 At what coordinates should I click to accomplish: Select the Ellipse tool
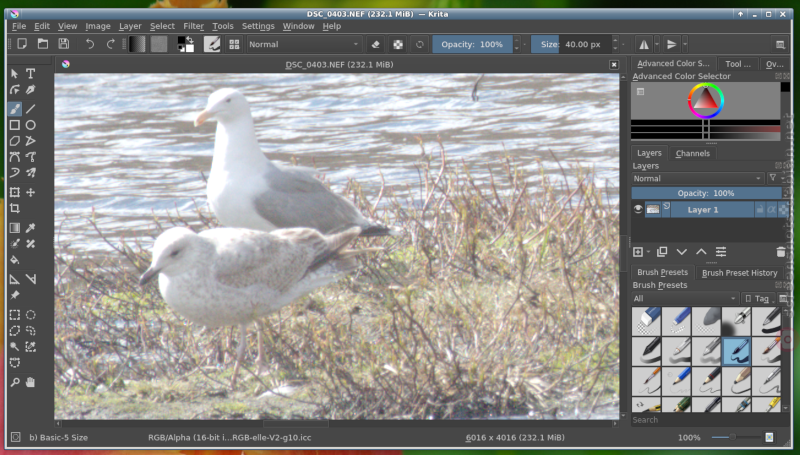click(31, 125)
